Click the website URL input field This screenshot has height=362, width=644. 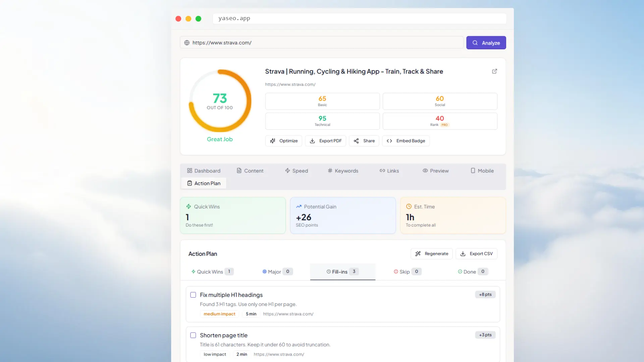[322, 43]
